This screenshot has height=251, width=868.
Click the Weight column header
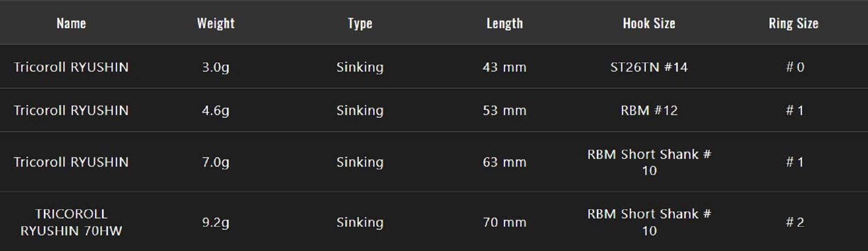point(216,23)
